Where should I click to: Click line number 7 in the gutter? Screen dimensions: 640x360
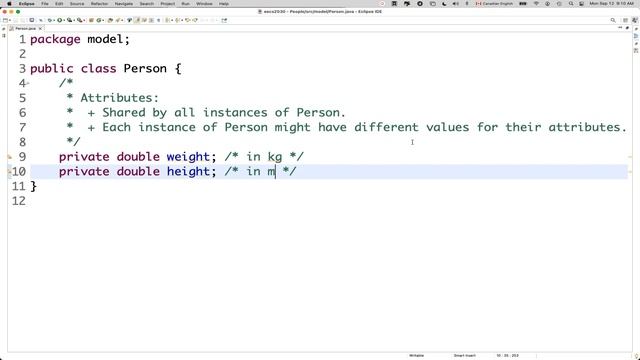coord(22,127)
